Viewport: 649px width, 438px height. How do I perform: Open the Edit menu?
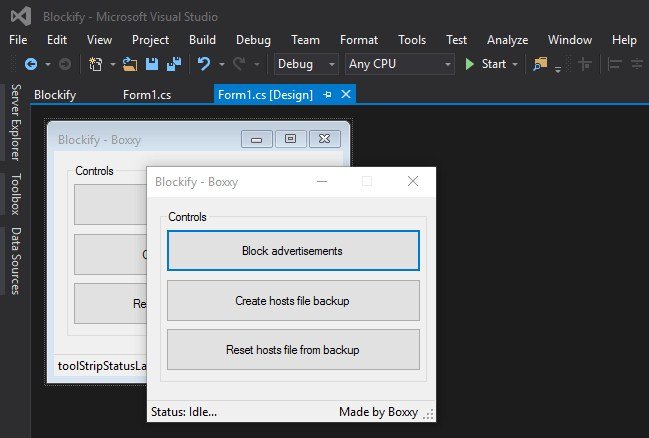pos(57,40)
